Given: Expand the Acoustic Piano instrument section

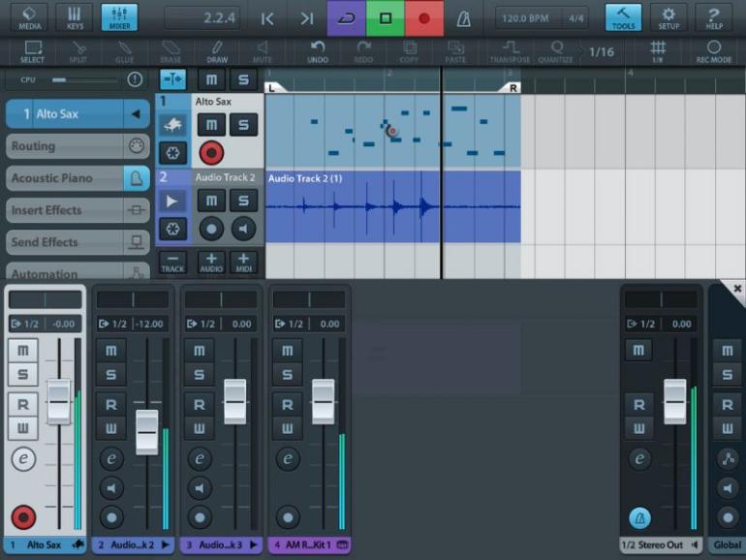Looking at the screenshot, I should click(x=78, y=178).
